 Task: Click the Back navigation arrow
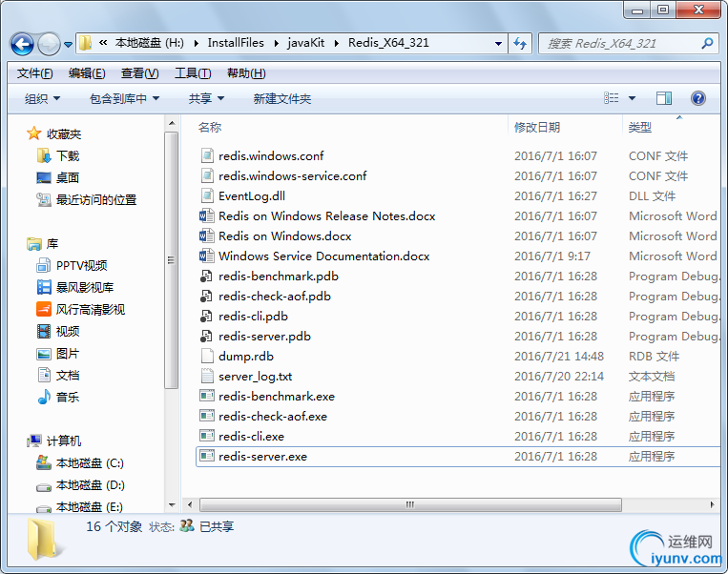point(22,45)
